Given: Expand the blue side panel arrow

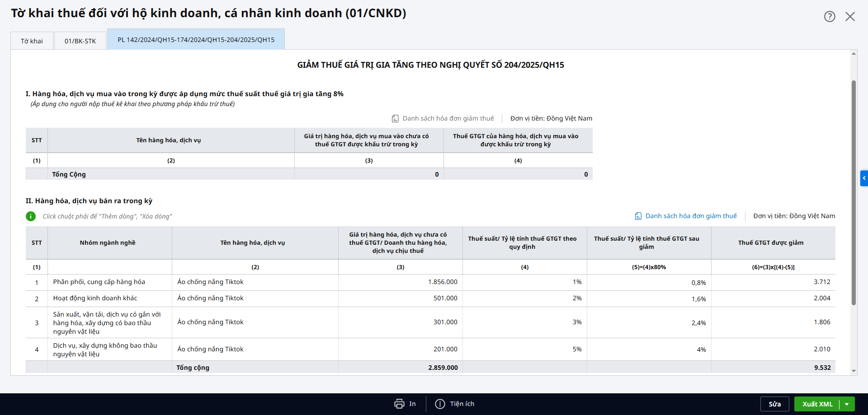Looking at the screenshot, I should click(x=864, y=178).
